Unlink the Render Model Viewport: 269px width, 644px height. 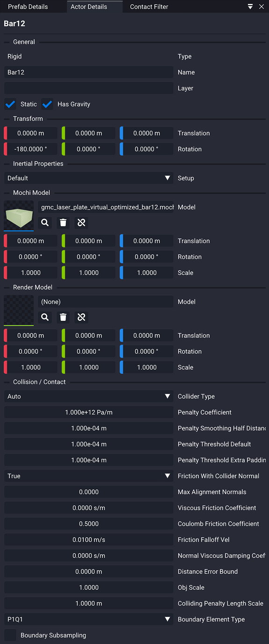(x=81, y=317)
